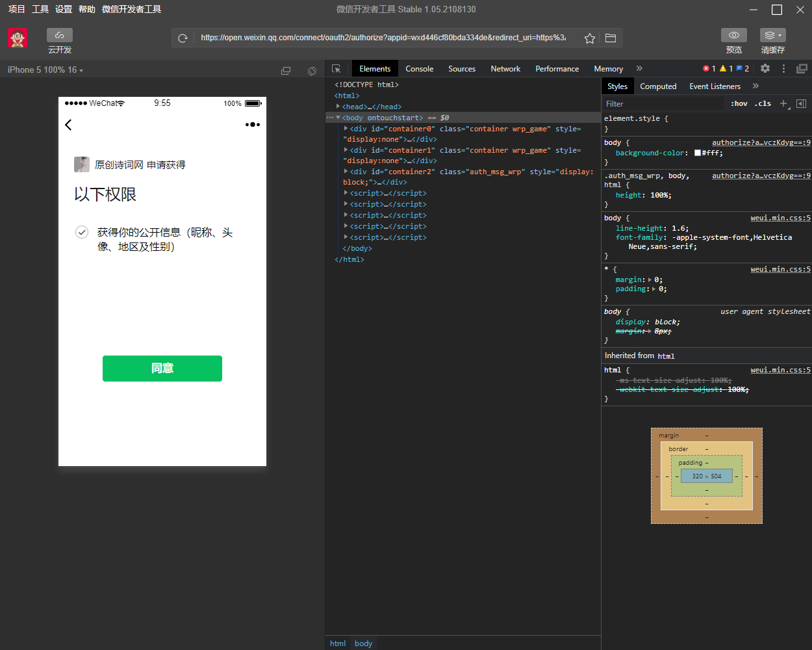Toggle the computed styles sidebar icon

[x=801, y=103]
